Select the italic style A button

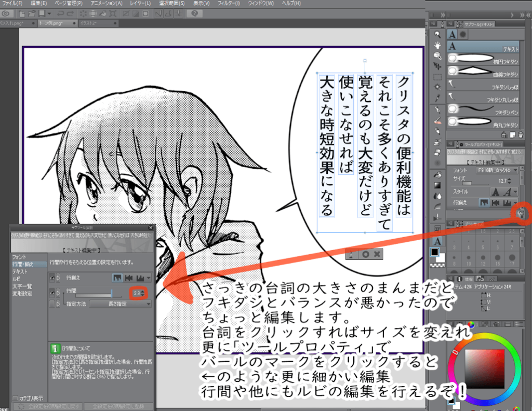tap(507, 192)
